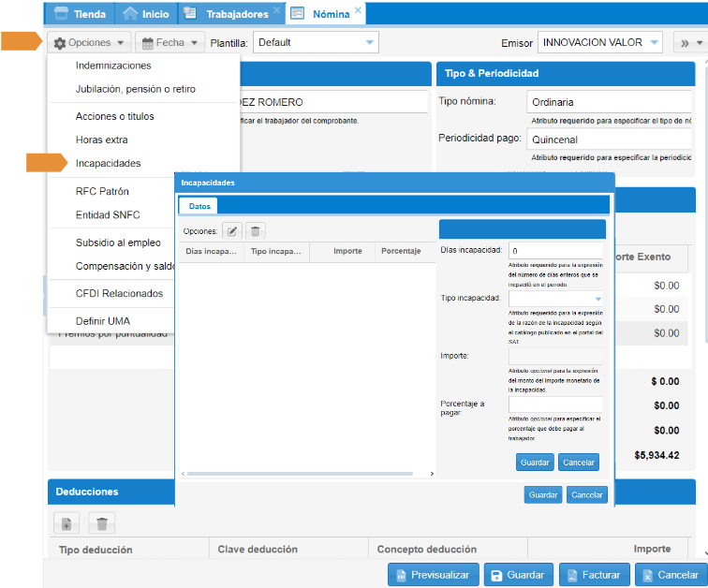Click the Incapacidades list horizontal scrollbar
This screenshot has height=588, width=708.
tap(305, 474)
